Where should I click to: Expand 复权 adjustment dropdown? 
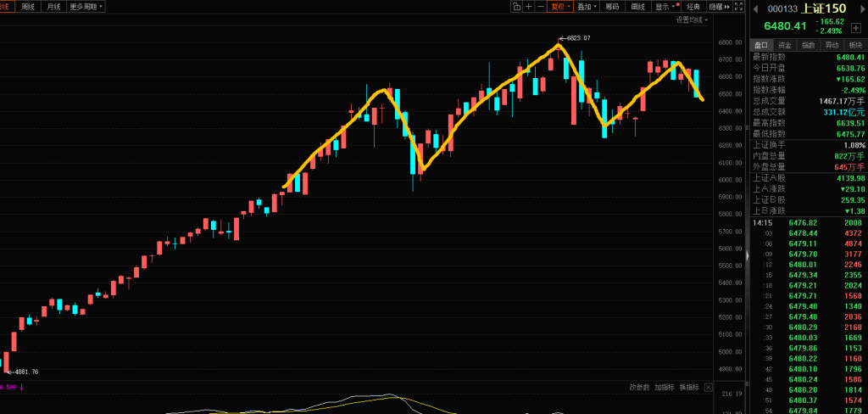pyautogui.click(x=560, y=6)
